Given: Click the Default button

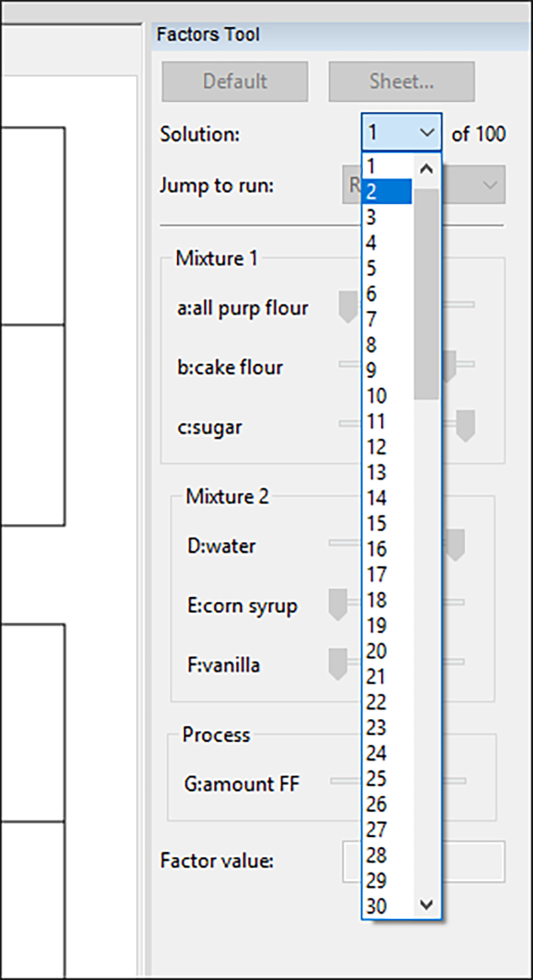Looking at the screenshot, I should (235, 82).
